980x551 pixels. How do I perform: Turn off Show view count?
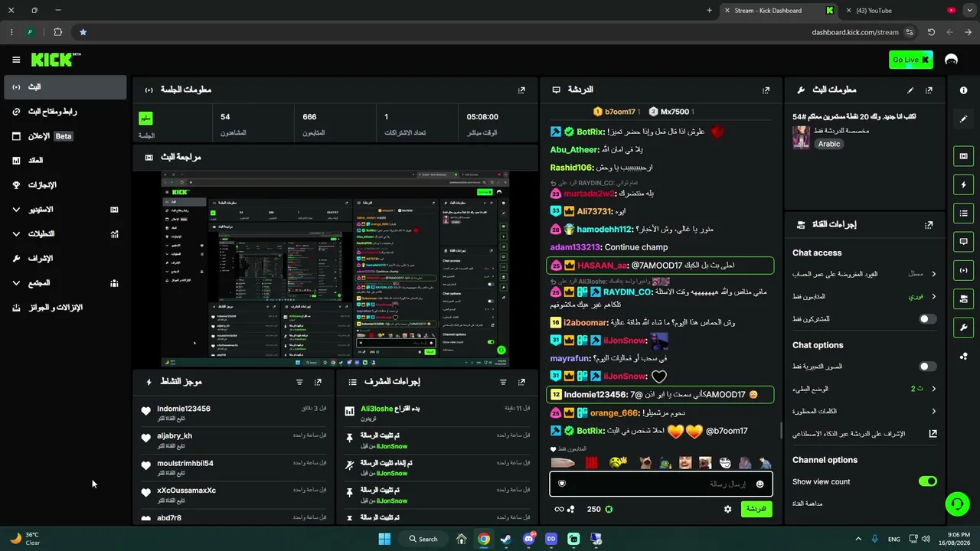click(927, 481)
